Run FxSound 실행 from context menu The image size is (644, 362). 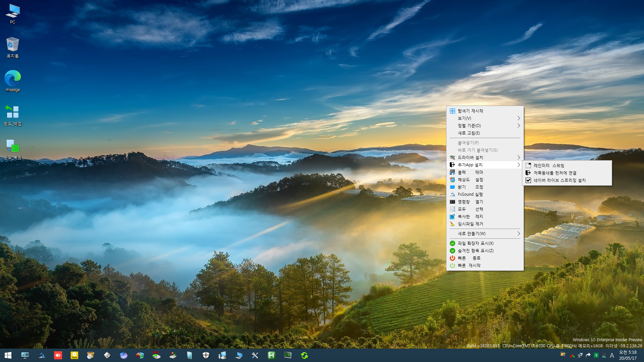(x=485, y=194)
